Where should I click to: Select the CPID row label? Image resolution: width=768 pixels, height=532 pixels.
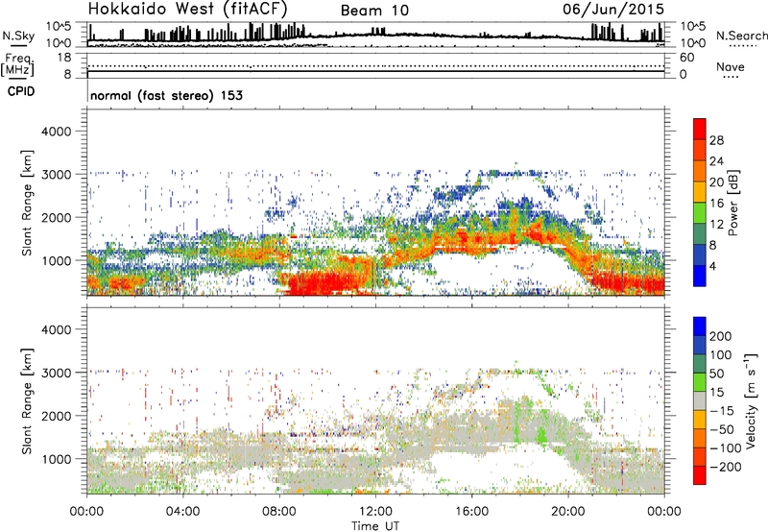click(x=21, y=91)
